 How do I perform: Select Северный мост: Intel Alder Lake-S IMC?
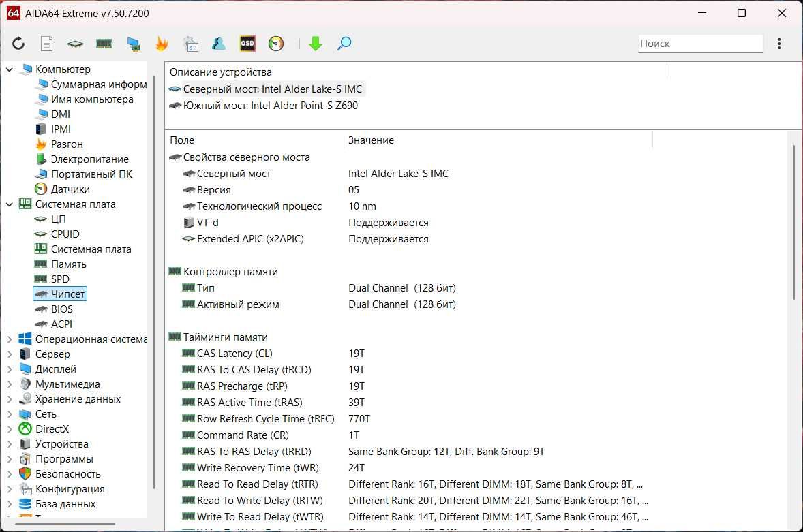266,89
